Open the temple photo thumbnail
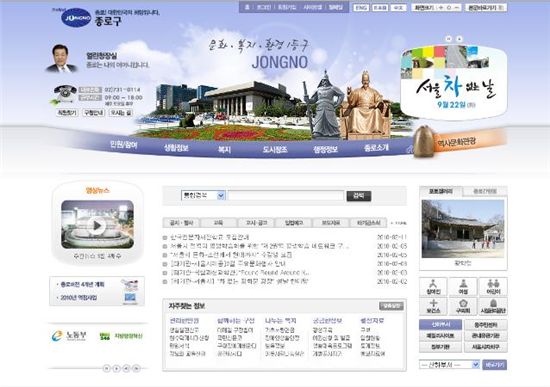Screen dimensions: 550x387 pyautogui.click(x=463, y=229)
